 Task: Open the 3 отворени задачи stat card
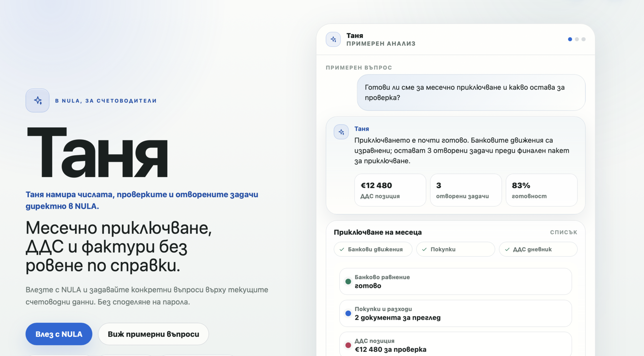point(466,190)
